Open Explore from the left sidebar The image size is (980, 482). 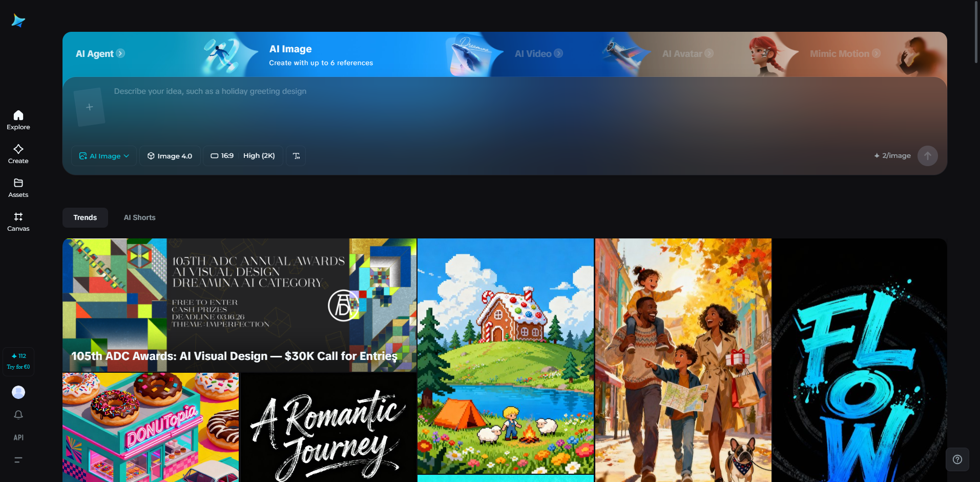(18, 119)
